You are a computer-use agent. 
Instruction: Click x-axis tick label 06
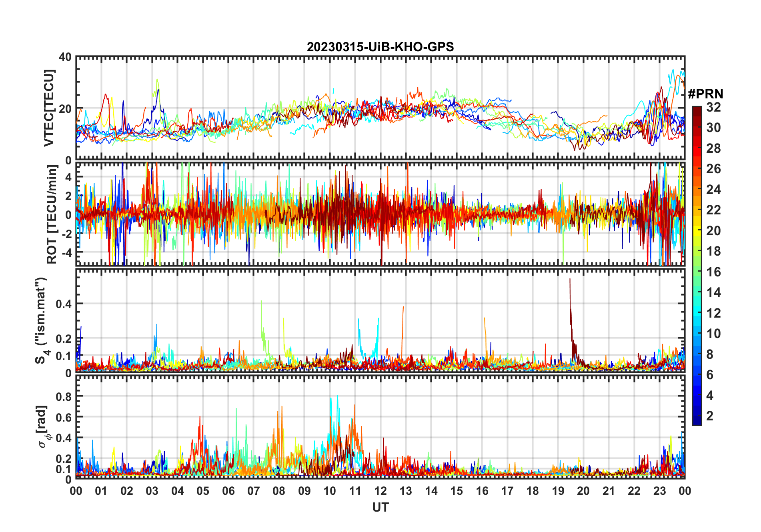(x=228, y=491)
